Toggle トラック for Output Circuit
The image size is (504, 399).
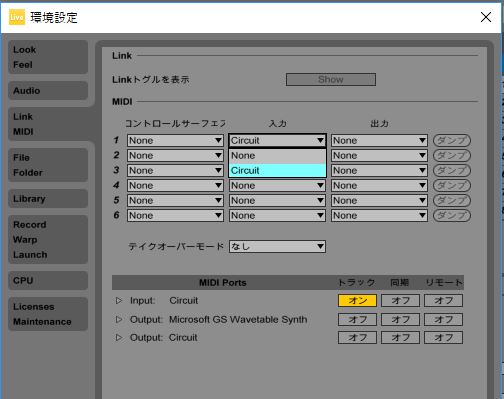click(357, 337)
